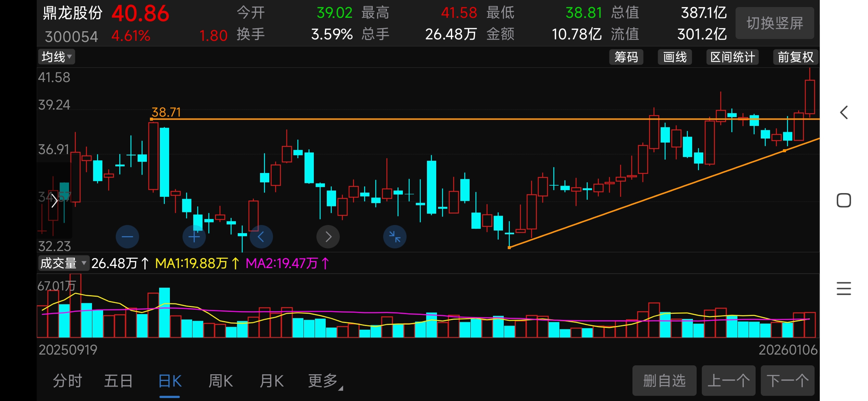Image resolution: width=868 pixels, height=401 pixels.
Task: Switch to the 分时 tab
Action: coord(67,381)
